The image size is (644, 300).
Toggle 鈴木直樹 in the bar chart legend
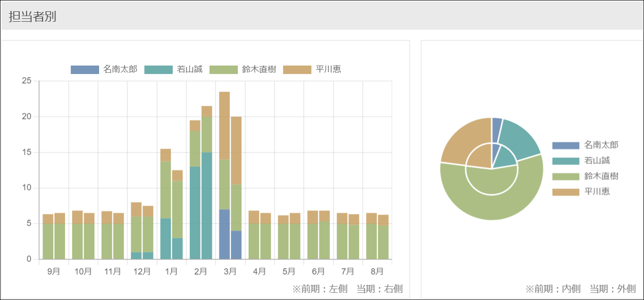[x=243, y=69]
